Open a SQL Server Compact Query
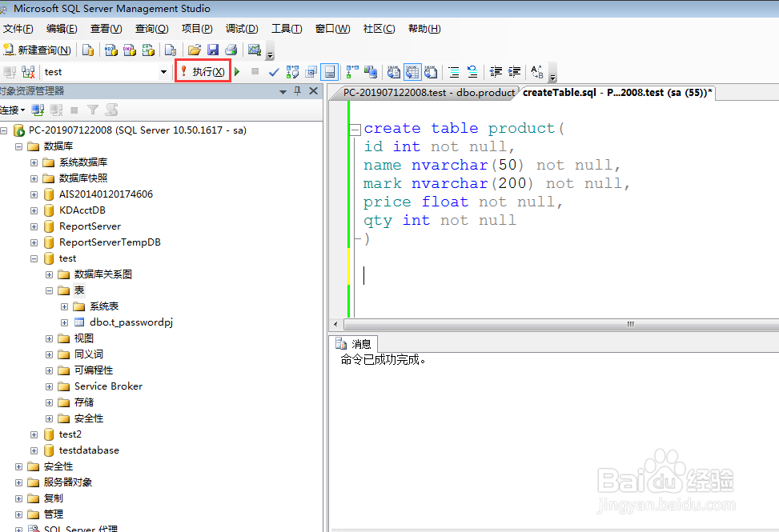The height and width of the screenshot is (532, 779). 171,50
